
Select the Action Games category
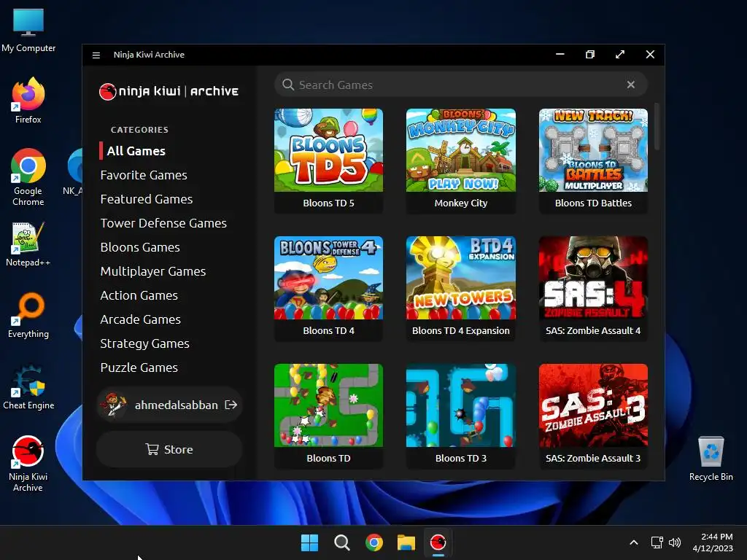tap(139, 295)
